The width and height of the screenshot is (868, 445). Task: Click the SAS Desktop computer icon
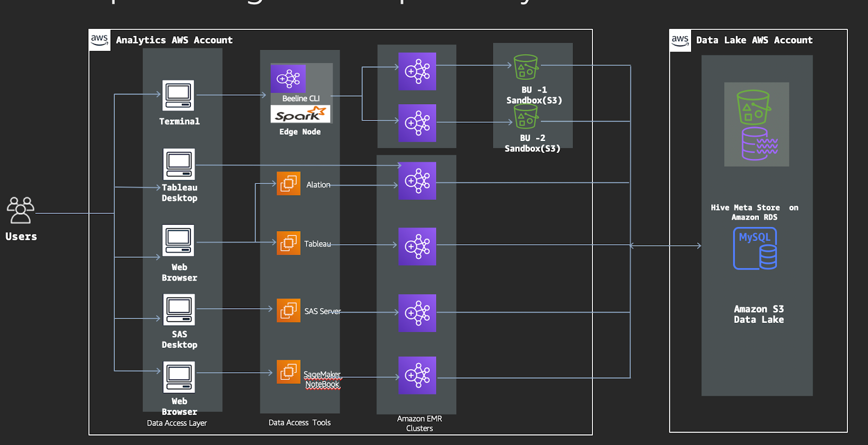[179, 309]
